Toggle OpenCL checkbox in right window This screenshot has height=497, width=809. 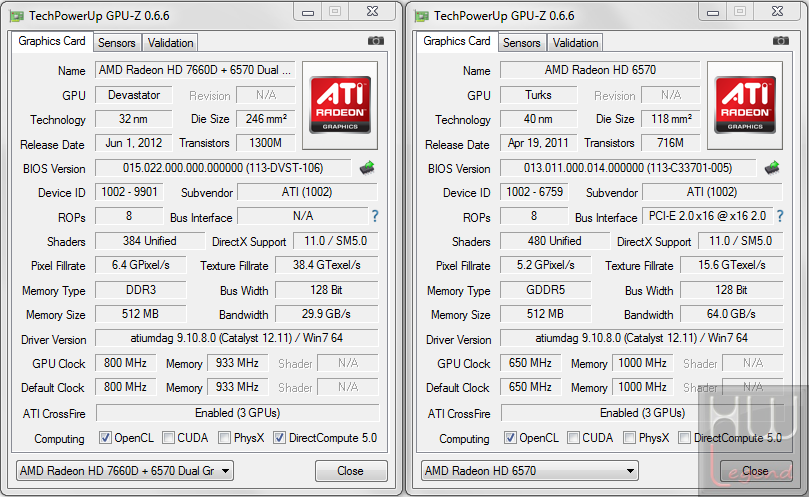pos(510,438)
